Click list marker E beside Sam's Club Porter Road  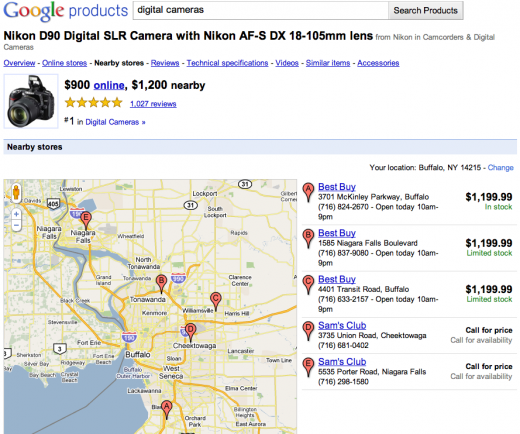[308, 367]
